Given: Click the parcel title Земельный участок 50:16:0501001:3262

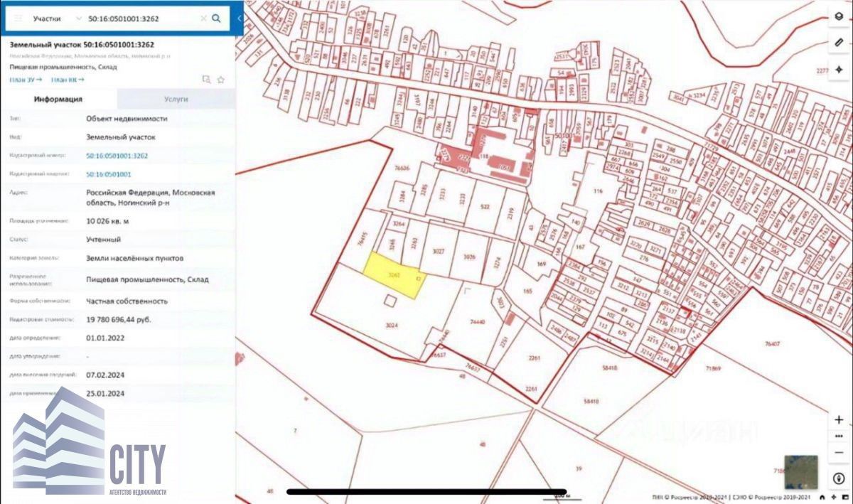Looking at the screenshot, I should pos(82,45).
